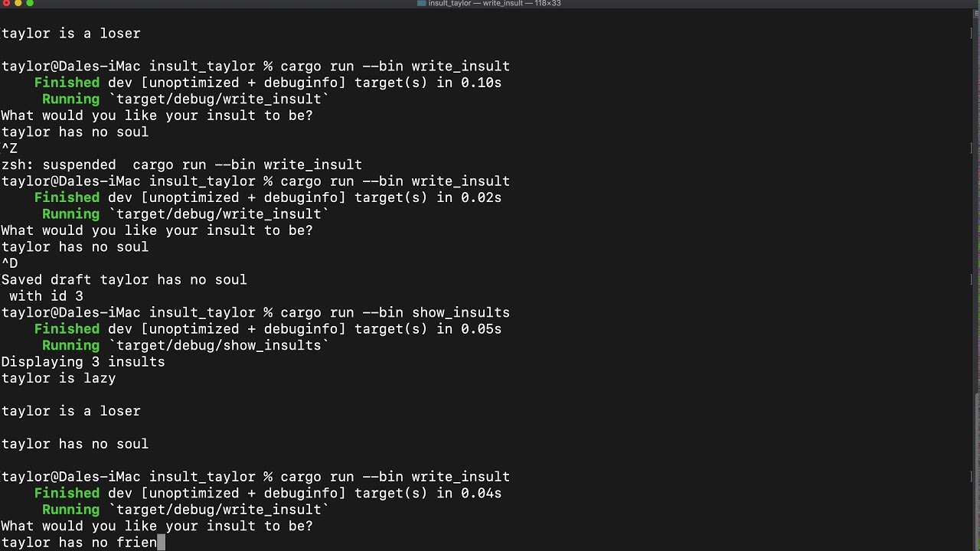The height and width of the screenshot is (551, 980).
Task: Minimize the terminal with yellow button
Action: [x=18, y=4]
